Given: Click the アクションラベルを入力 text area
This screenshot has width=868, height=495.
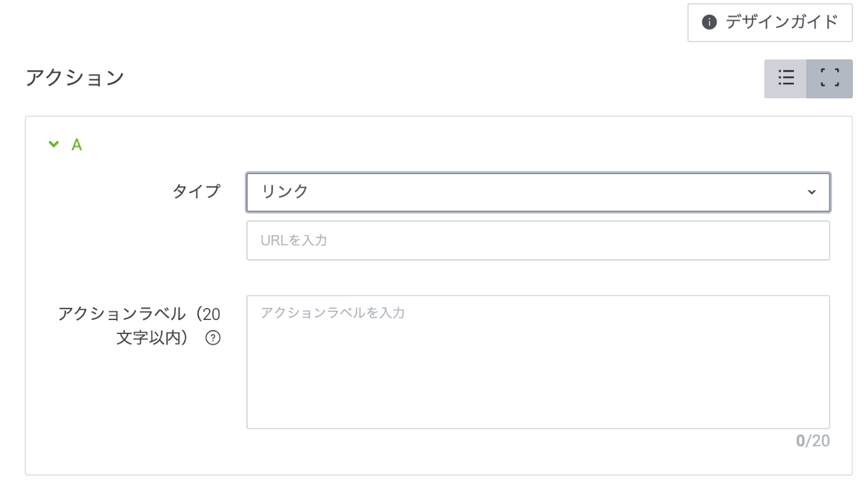Looking at the screenshot, I should click(537, 361).
